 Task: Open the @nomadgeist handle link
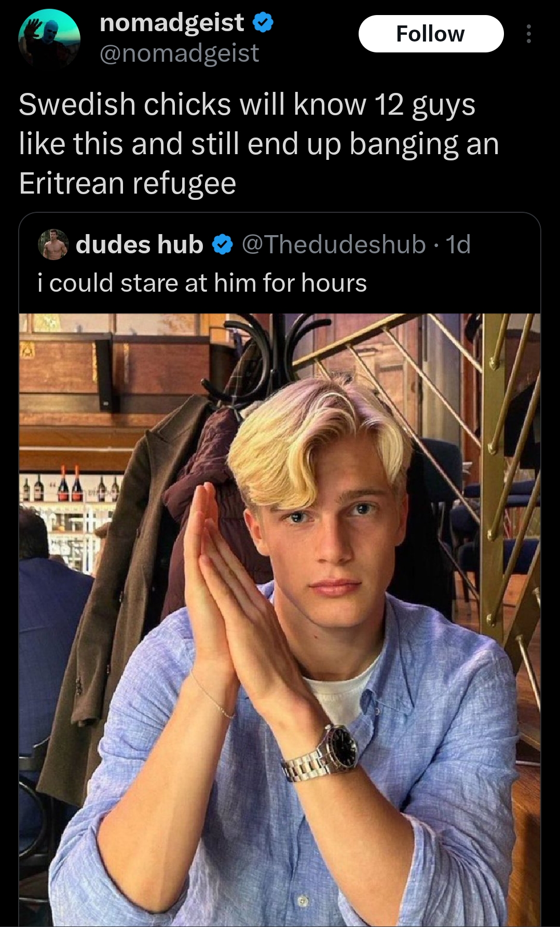(x=179, y=53)
